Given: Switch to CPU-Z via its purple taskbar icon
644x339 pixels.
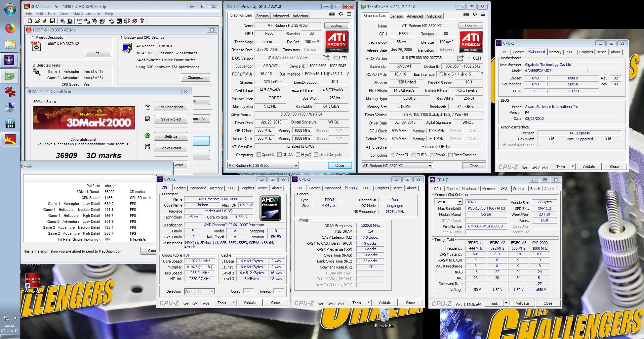Looking at the screenshot, I should 9,60.
